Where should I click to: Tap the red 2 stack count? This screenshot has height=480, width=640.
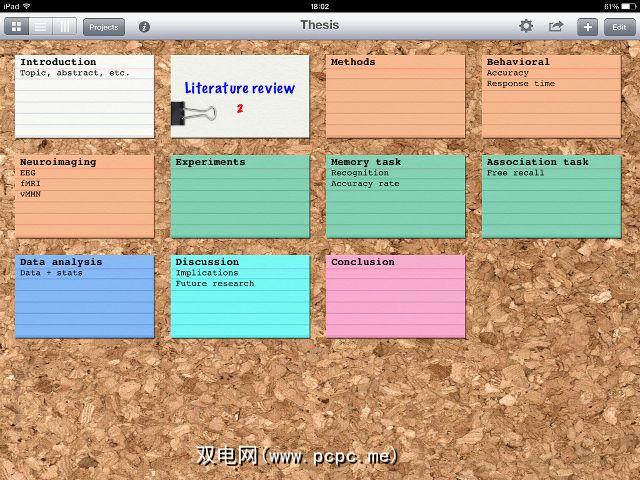pos(240,108)
